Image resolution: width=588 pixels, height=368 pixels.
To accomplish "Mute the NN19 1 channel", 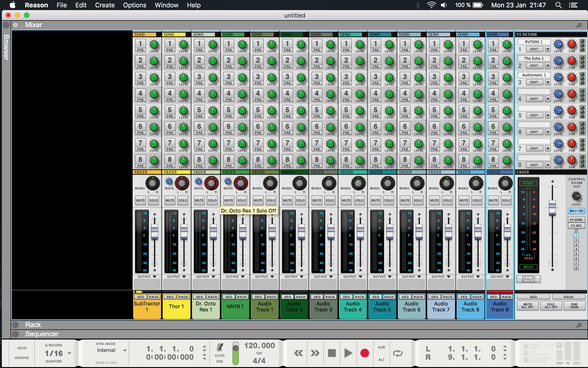I will [x=229, y=200].
